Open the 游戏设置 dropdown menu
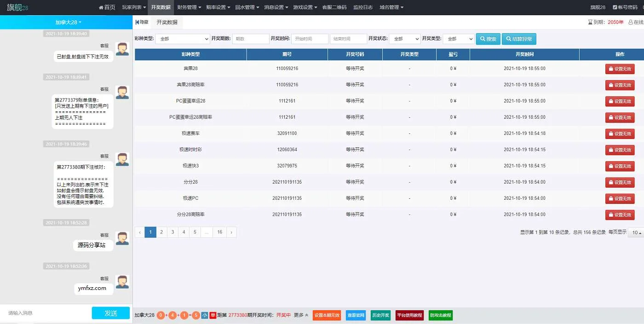The height and width of the screenshot is (324, 644). click(304, 7)
